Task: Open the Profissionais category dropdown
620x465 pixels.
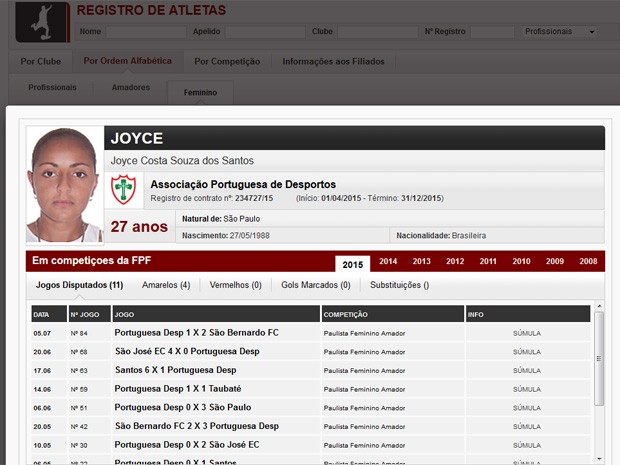Action: (x=560, y=32)
